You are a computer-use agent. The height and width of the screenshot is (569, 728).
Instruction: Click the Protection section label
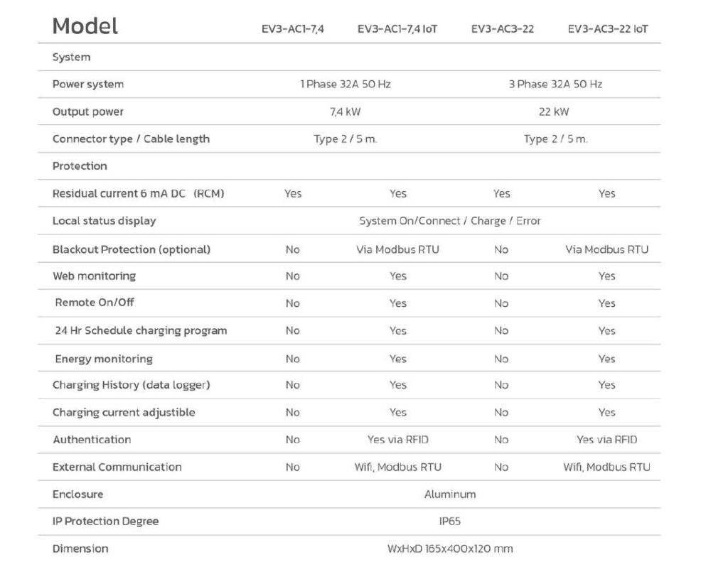point(80,166)
